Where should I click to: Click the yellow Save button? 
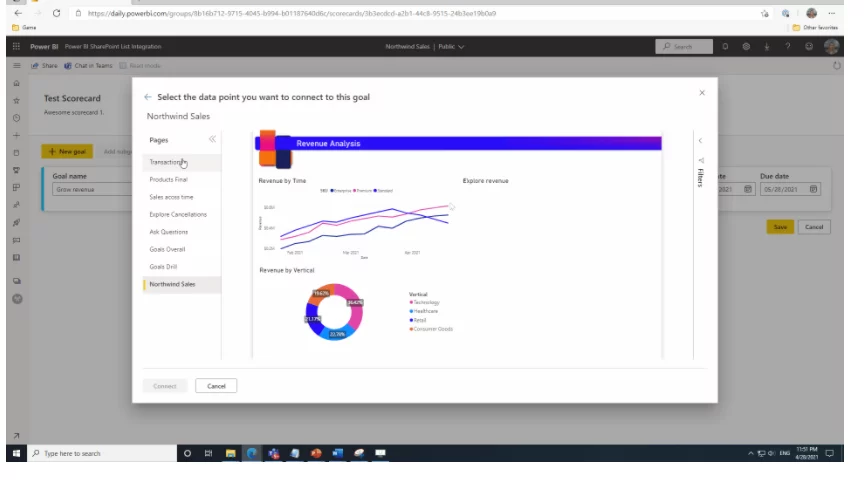pos(780,227)
